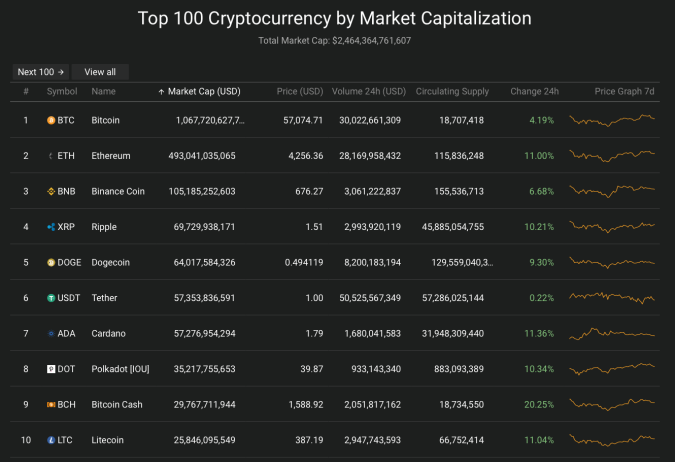Click the Polkadot DOT coin icon
Image resolution: width=675 pixels, height=462 pixels.
tap(51, 369)
